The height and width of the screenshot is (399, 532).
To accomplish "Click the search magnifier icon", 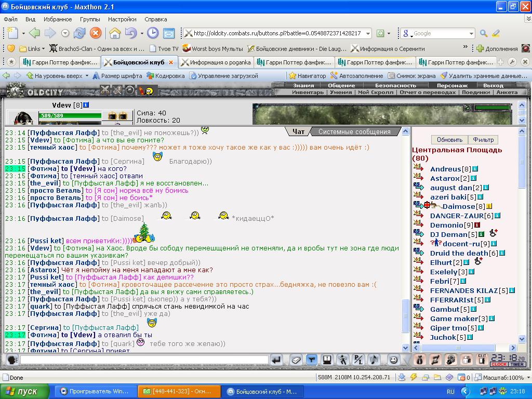I will click(484, 33).
